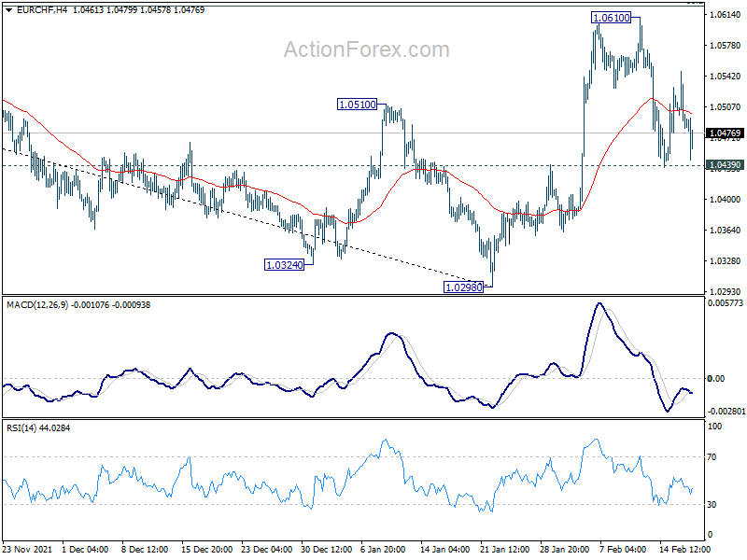Image resolution: width=747 pixels, height=560 pixels.
Task: Click the 21 Jan 12:00 time label
Action: (x=505, y=549)
